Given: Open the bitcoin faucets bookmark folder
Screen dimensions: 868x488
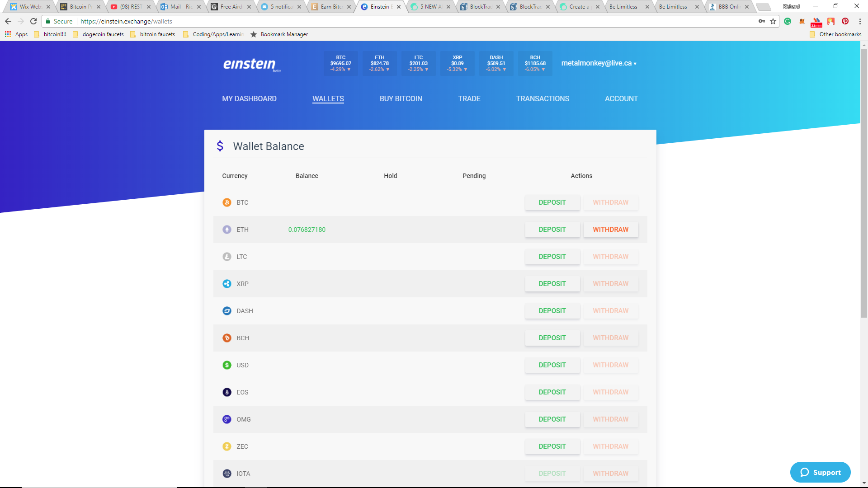Looking at the screenshot, I should 153,34.
